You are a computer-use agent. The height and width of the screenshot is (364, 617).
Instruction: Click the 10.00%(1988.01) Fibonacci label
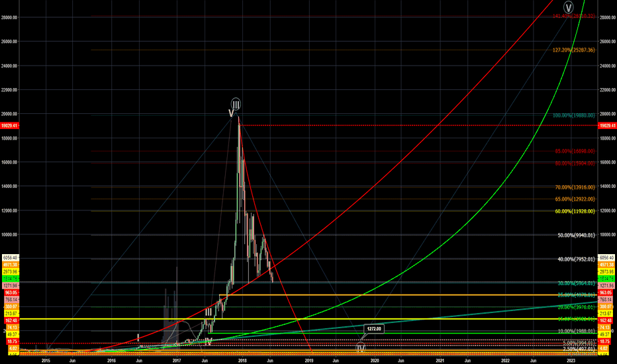click(x=576, y=332)
